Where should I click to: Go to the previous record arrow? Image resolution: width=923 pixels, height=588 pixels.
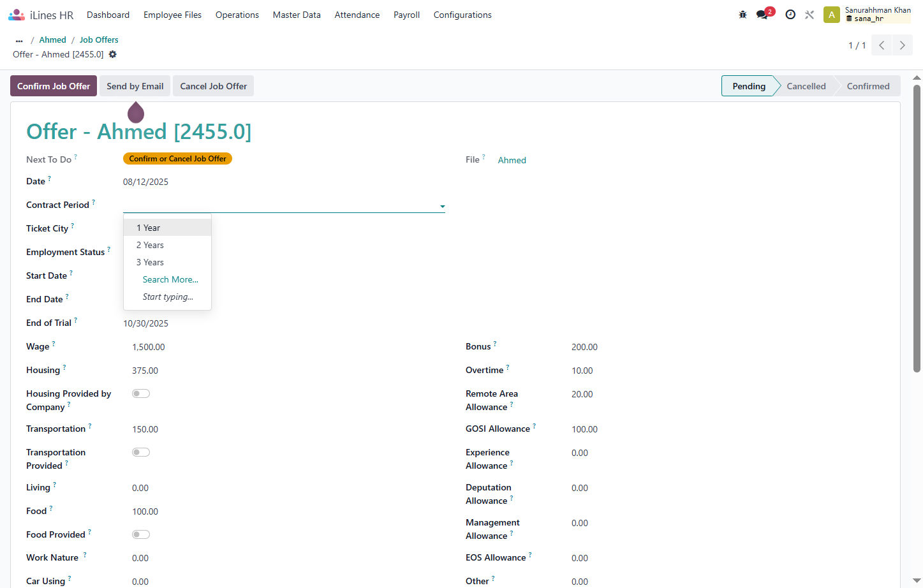click(882, 45)
